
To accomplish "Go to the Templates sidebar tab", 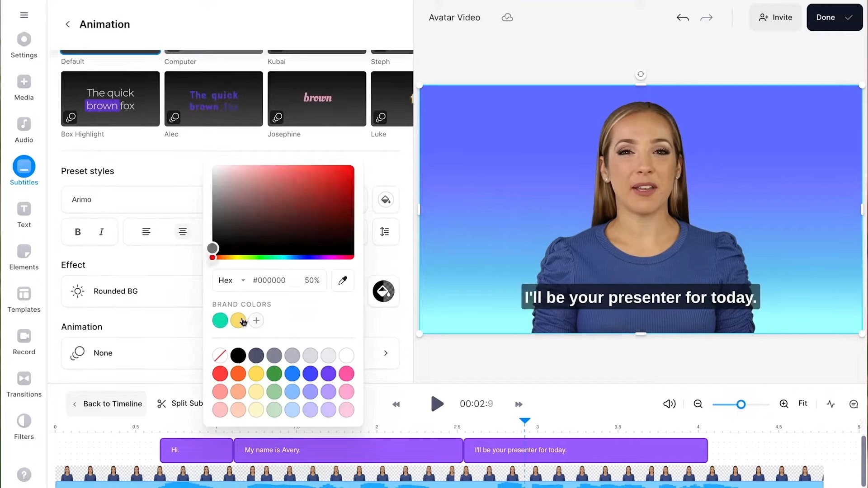I will (x=24, y=300).
